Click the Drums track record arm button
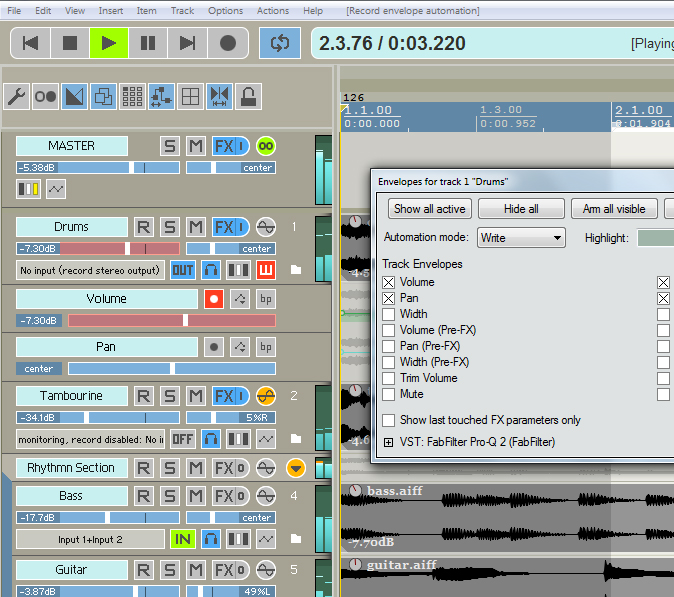 point(143,227)
